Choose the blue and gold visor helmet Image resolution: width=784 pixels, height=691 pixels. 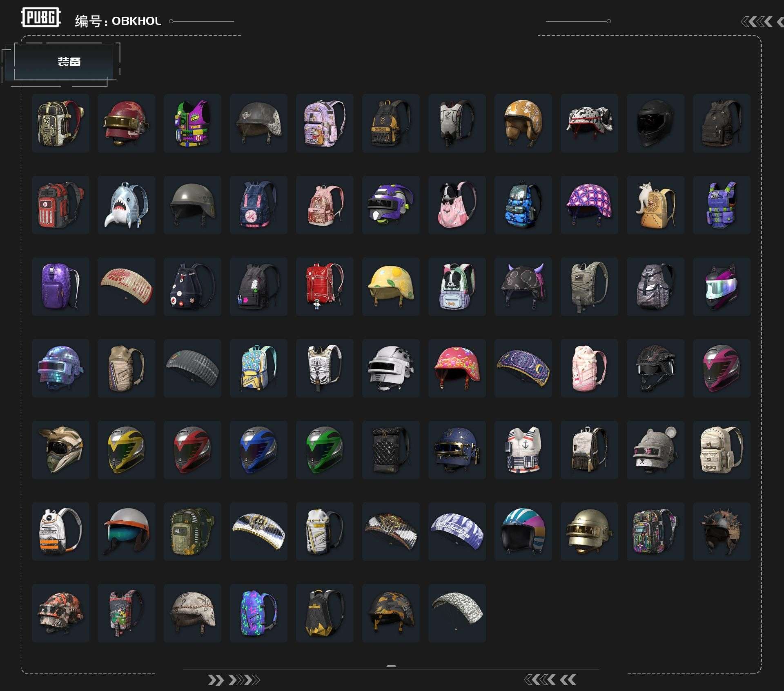[x=457, y=450]
